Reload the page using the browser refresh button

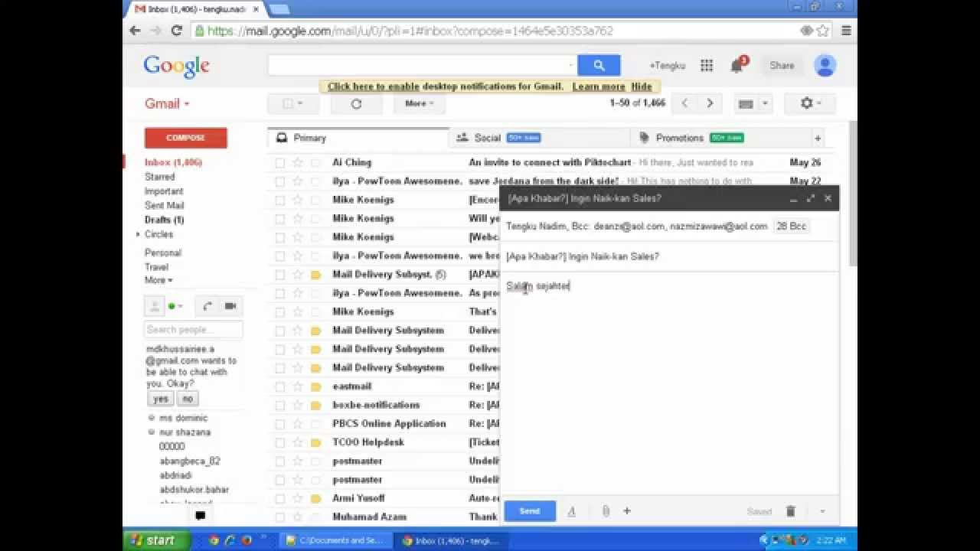click(x=176, y=31)
